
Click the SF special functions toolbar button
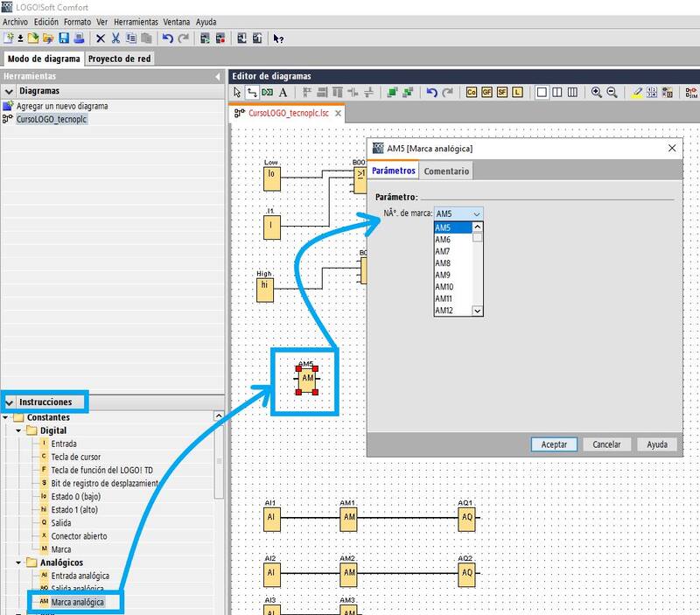coord(501,92)
